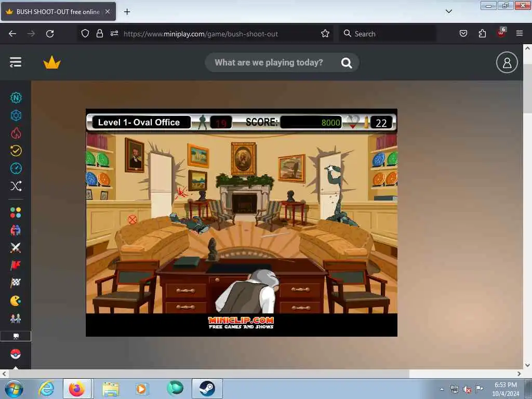Expand the list all tabs dropdown
The image size is (532, 399).
click(x=448, y=11)
